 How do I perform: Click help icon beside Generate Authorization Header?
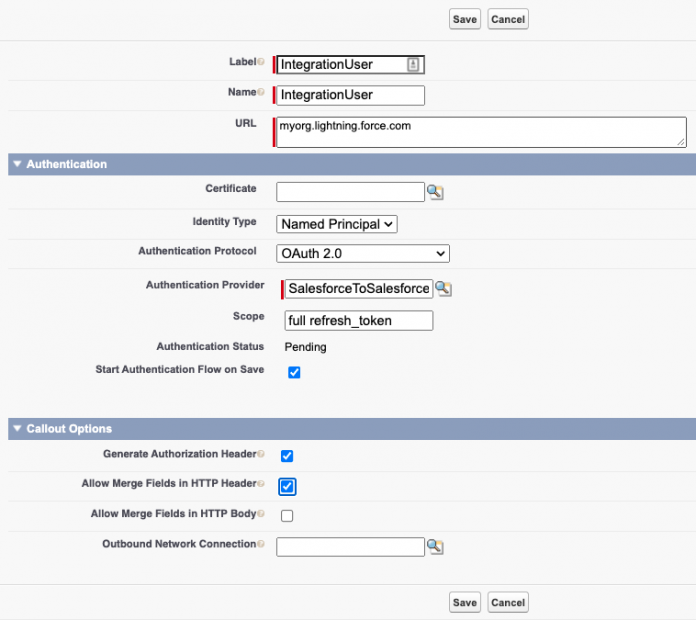tap(261, 454)
